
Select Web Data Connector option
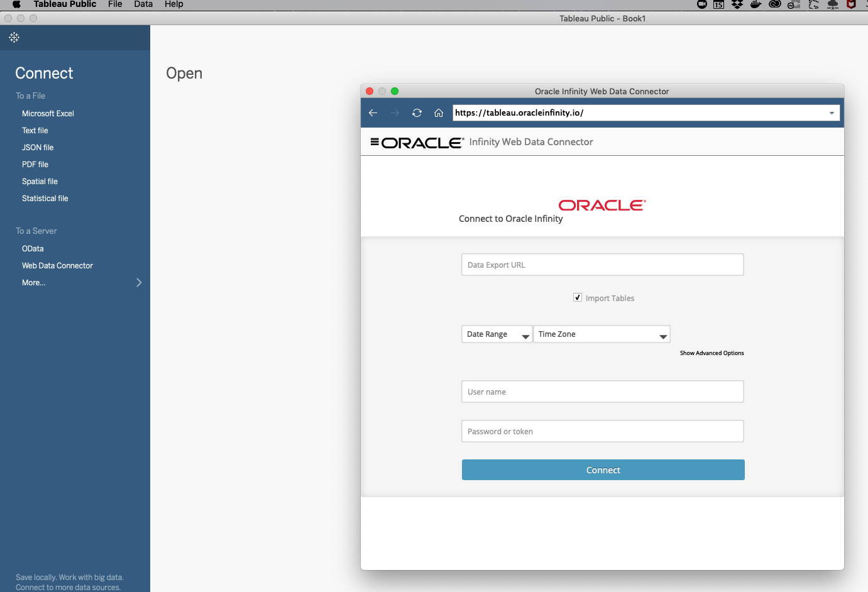tap(57, 266)
